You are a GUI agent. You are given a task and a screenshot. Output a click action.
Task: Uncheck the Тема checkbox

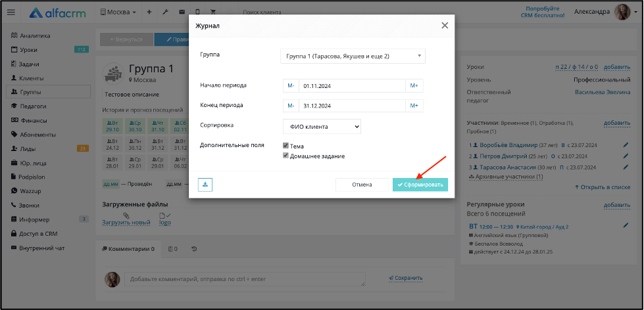[286, 146]
